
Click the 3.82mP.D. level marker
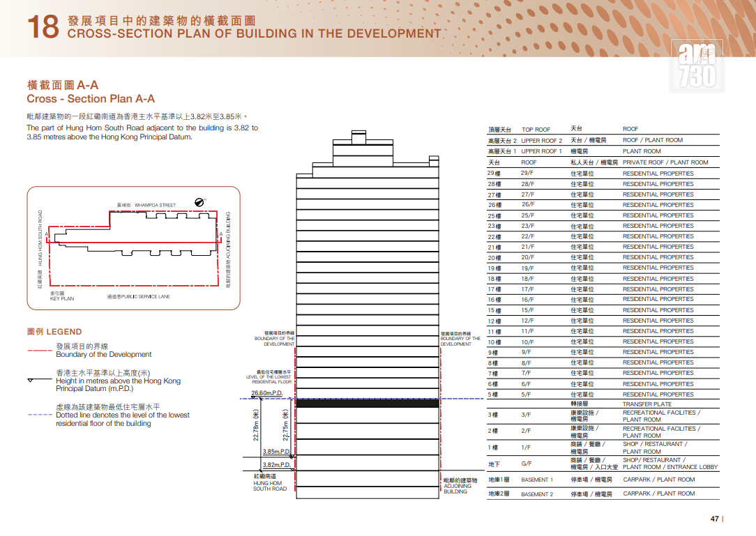[277, 465]
